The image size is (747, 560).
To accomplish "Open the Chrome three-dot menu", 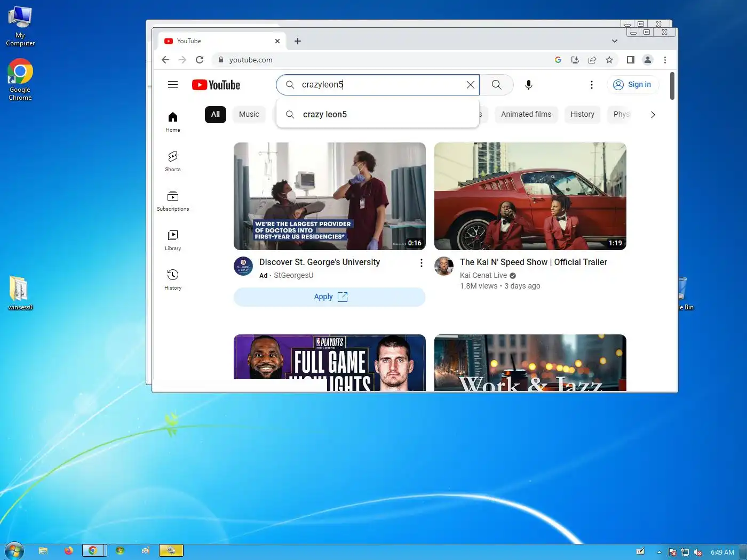I will pyautogui.click(x=665, y=60).
